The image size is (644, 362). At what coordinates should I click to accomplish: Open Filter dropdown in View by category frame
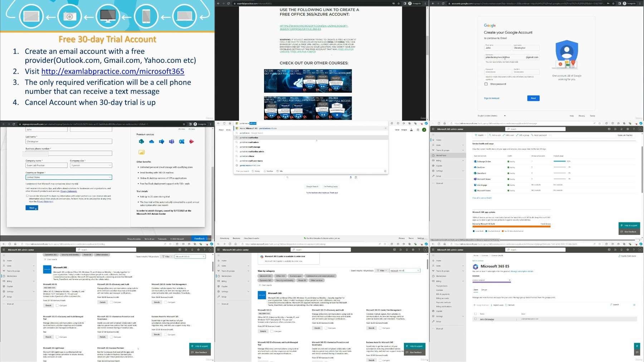click(382, 271)
